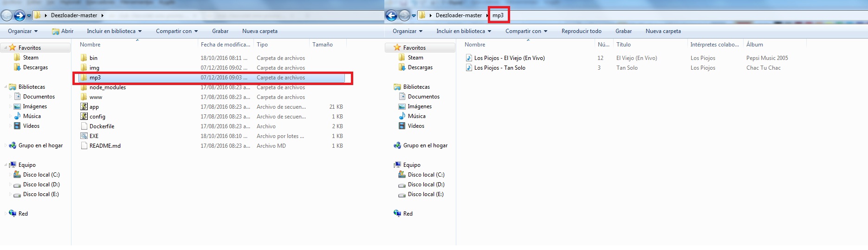
Task: Open Música library in the mp3 window sidebar
Action: coord(416,116)
